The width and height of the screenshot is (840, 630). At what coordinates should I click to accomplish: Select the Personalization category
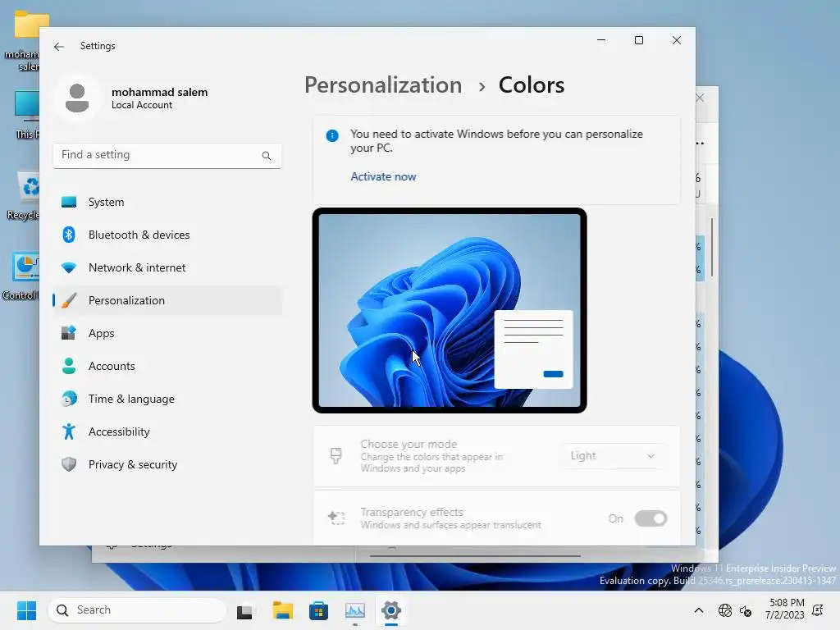167,300
